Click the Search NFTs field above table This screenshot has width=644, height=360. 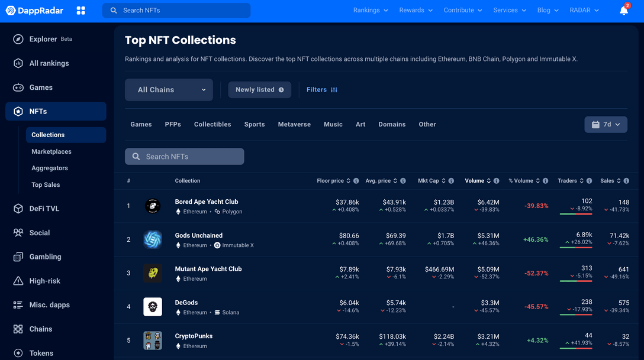[185, 157]
